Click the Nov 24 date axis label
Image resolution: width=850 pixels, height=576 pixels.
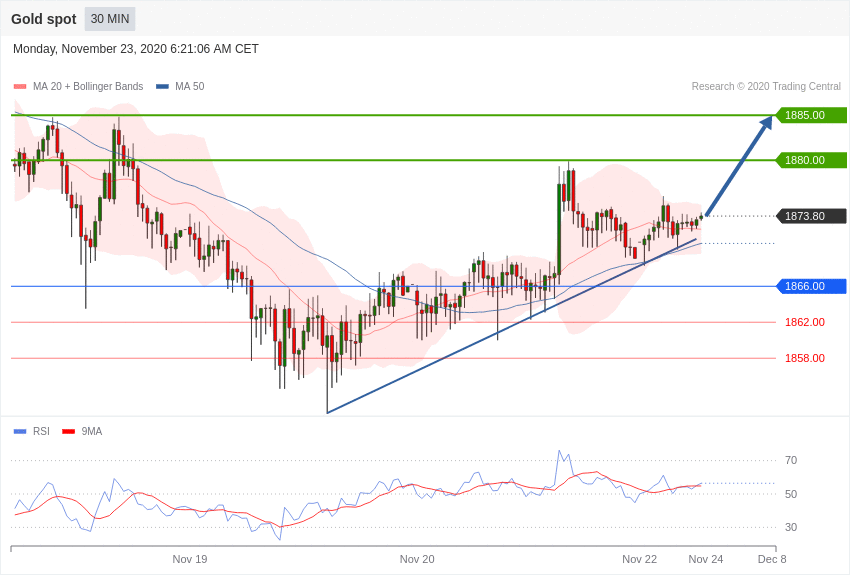(x=706, y=559)
